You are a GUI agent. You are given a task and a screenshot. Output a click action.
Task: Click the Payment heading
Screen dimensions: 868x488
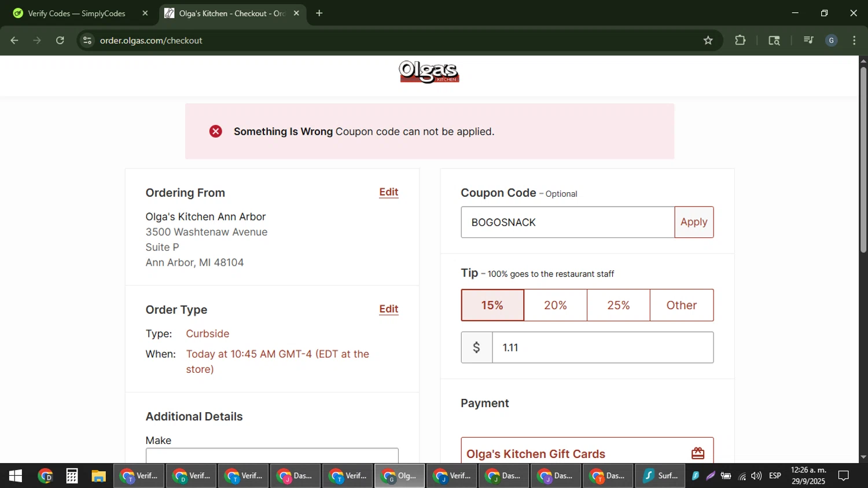coord(485,403)
